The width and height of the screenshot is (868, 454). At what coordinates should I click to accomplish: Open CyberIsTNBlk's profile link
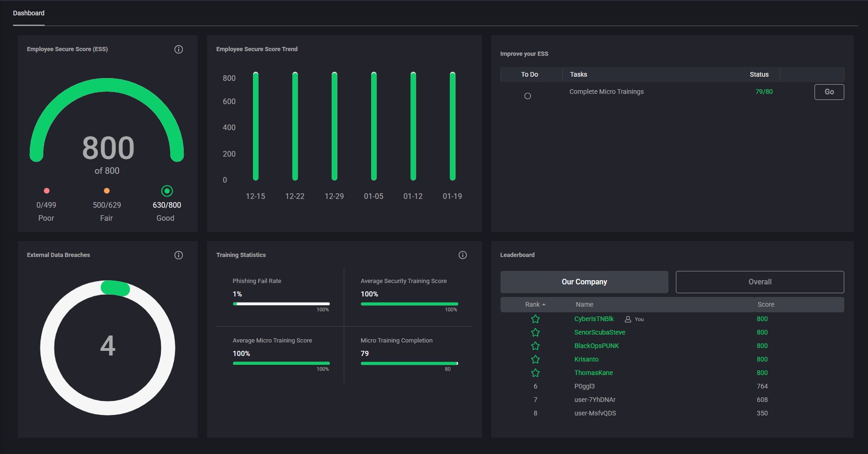[x=594, y=319]
